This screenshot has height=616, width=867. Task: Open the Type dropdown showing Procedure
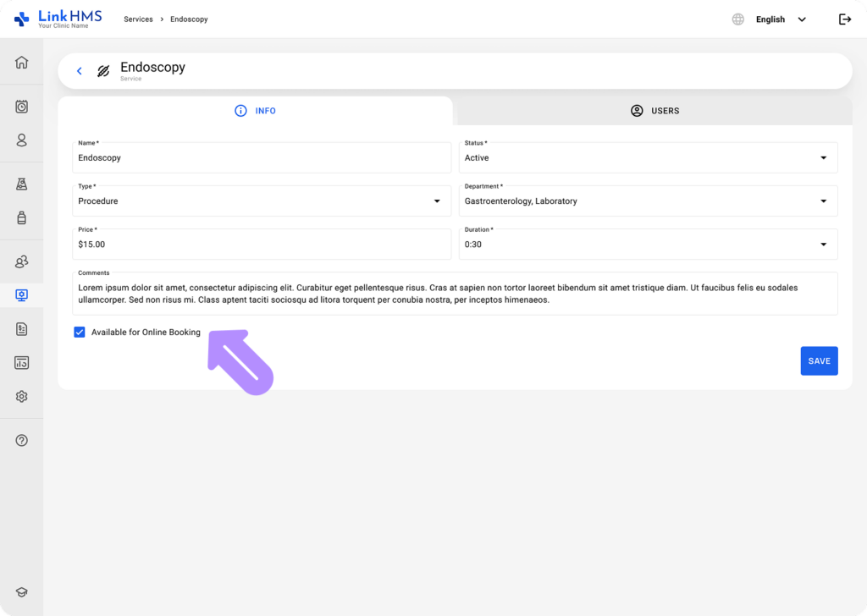coord(262,201)
